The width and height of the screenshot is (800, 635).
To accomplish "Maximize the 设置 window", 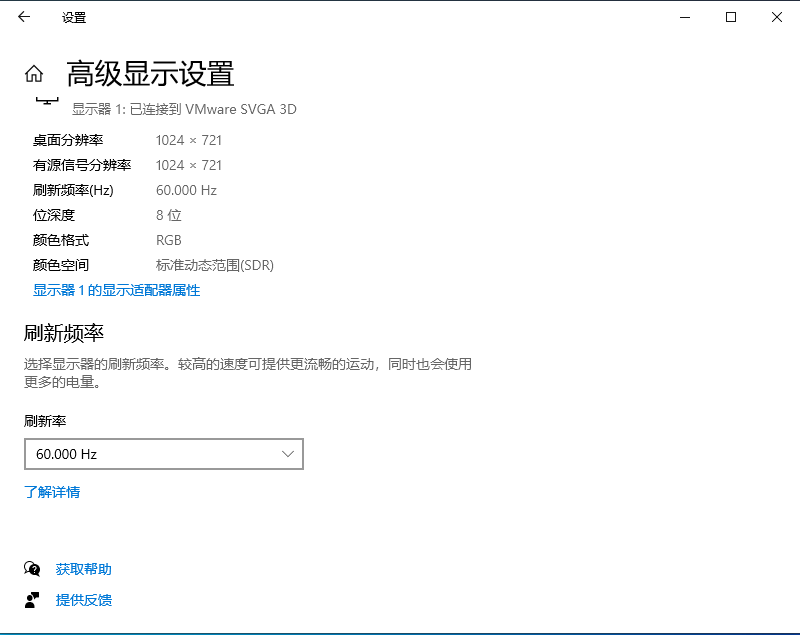I will (x=731, y=17).
